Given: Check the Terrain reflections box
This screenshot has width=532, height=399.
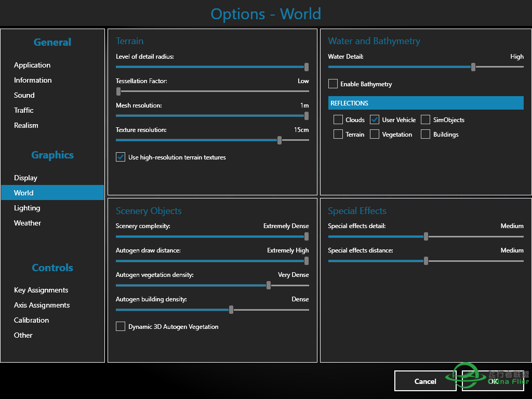Looking at the screenshot, I should point(338,134).
